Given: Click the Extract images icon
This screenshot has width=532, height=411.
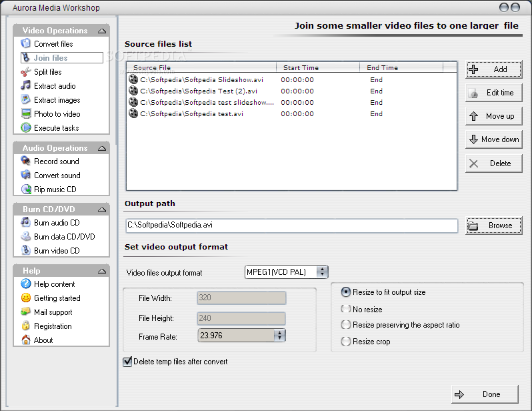Looking at the screenshot, I should [x=26, y=99].
